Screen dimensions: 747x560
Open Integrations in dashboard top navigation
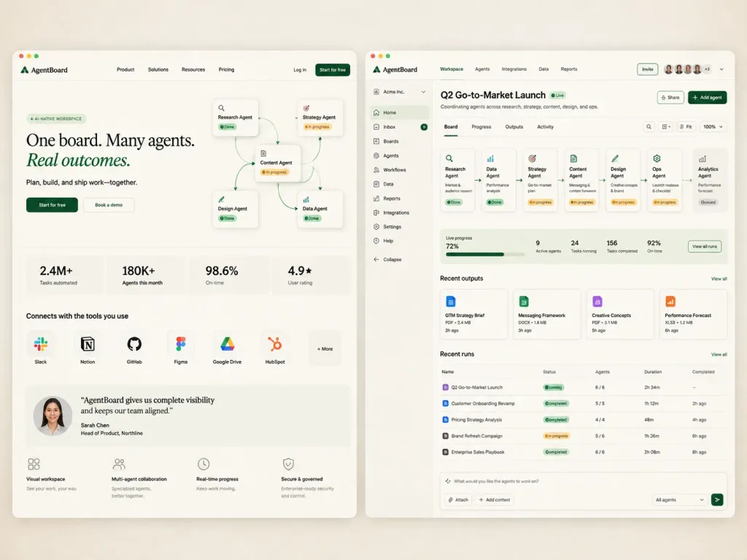[x=514, y=69]
